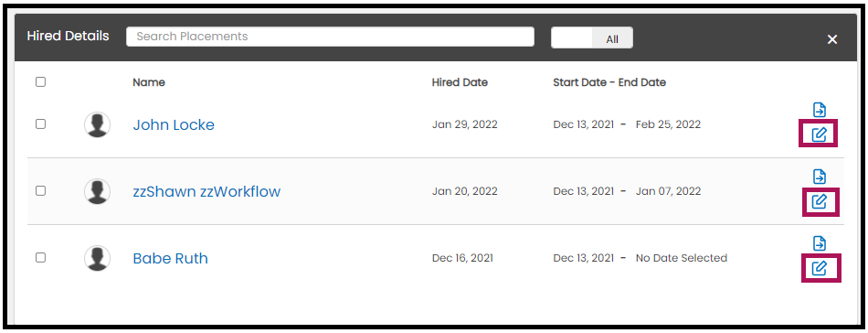This screenshot has width=868, height=333.
Task: Check the select-all checkbox in header
Action: 40,82
